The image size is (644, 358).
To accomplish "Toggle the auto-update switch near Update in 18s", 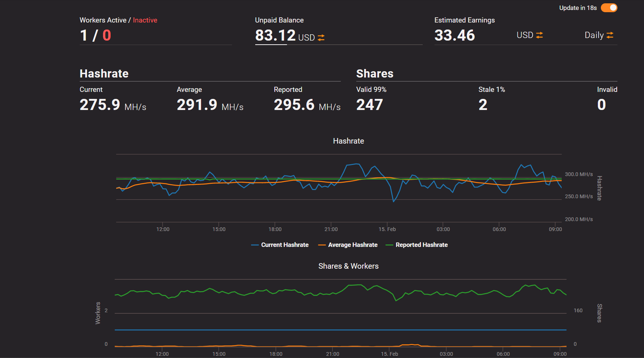I will (x=608, y=7).
